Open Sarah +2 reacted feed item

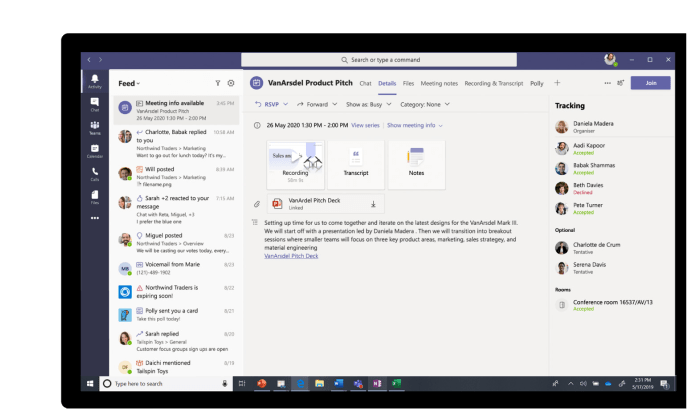[x=176, y=210]
